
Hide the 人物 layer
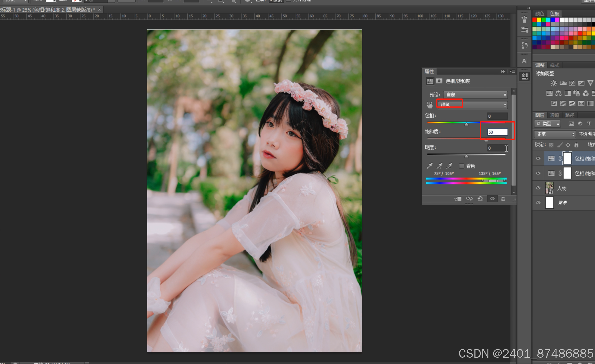pos(538,188)
